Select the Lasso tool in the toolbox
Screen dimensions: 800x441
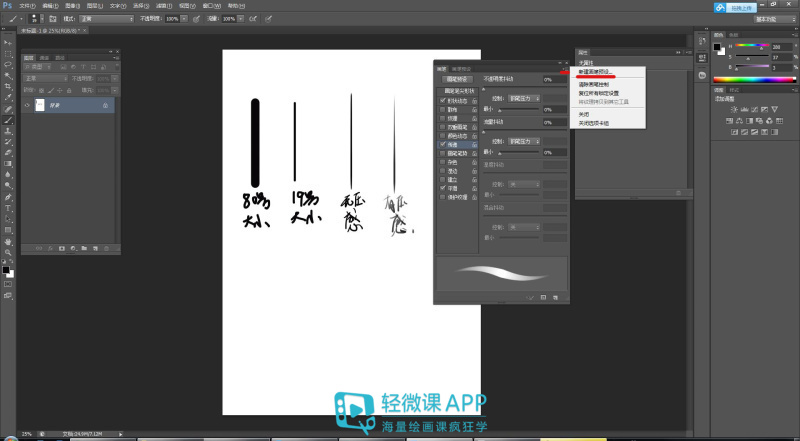8,64
